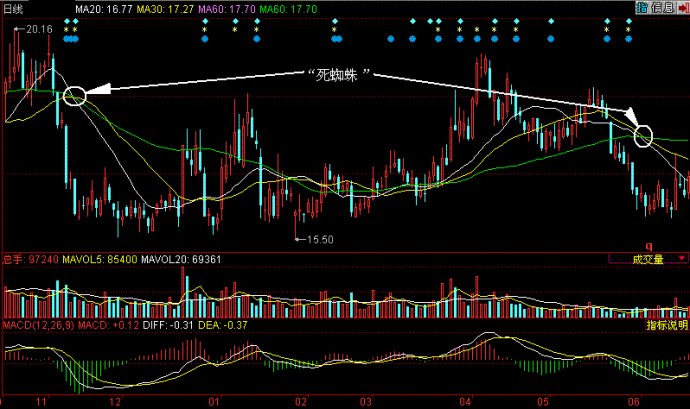Viewport: 690px width, 409px height.
Task: Click the 06 month marker on time axis
Action: pyautogui.click(x=634, y=402)
